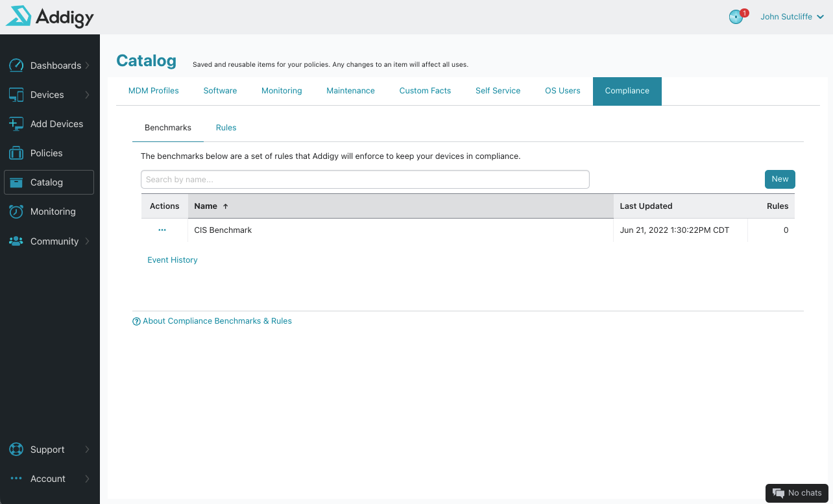This screenshot has width=833, height=504.
Task: Open Policies in the sidebar
Action: pos(49,153)
